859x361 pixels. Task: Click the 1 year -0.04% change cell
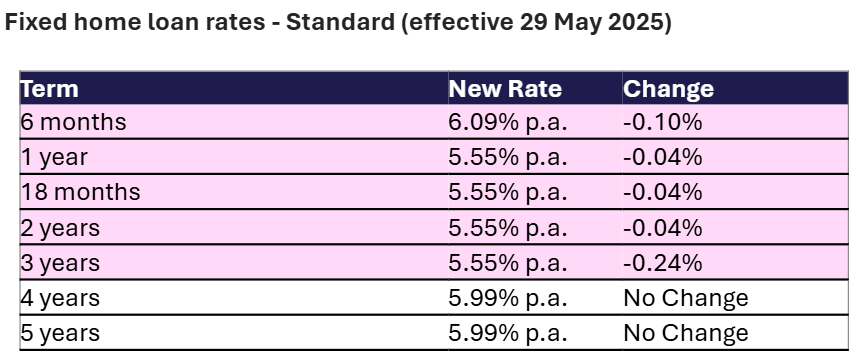735,157
